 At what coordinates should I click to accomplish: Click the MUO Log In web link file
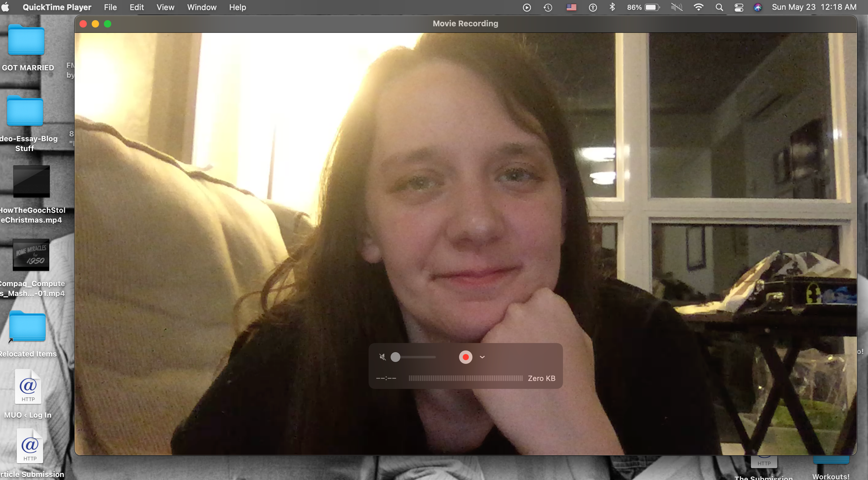(28, 387)
